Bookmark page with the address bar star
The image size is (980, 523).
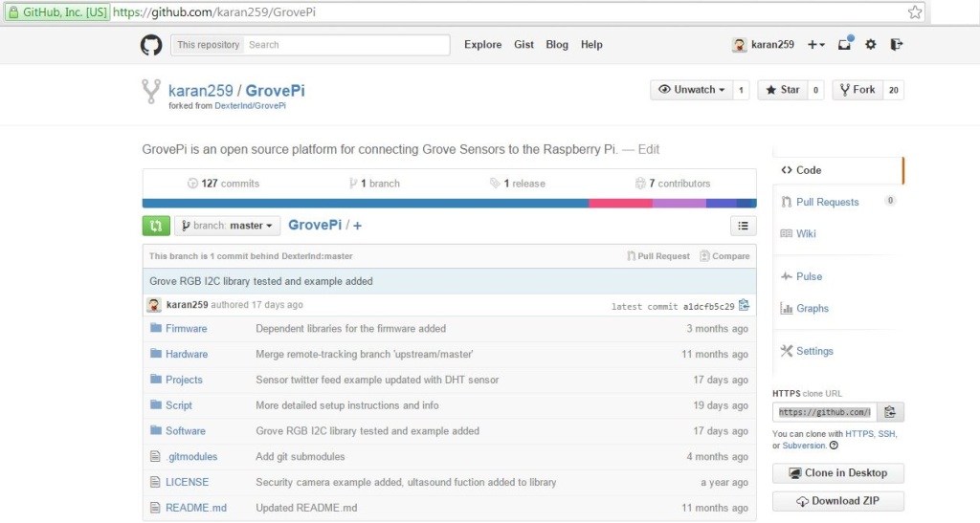click(x=914, y=11)
